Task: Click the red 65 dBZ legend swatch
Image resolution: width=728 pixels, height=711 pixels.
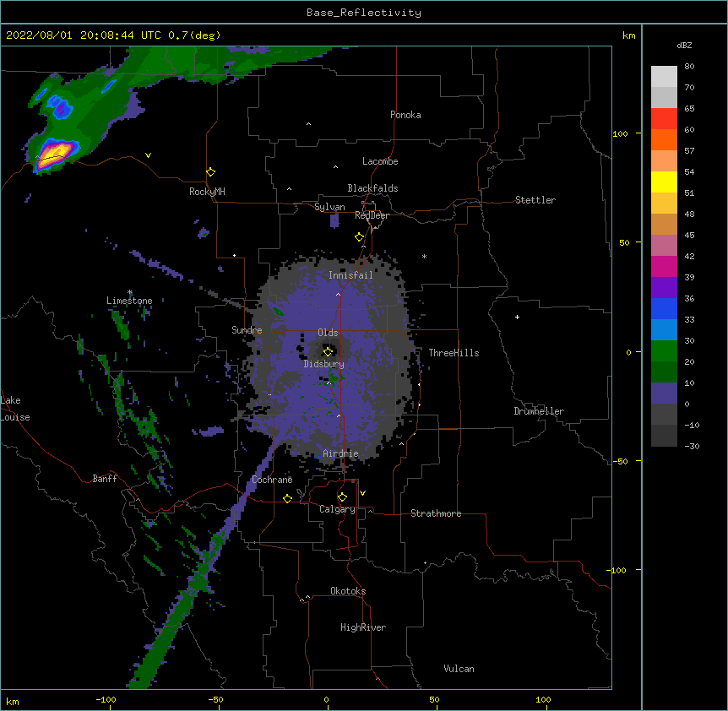Action: pyautogui.click(x=664, y=119)
